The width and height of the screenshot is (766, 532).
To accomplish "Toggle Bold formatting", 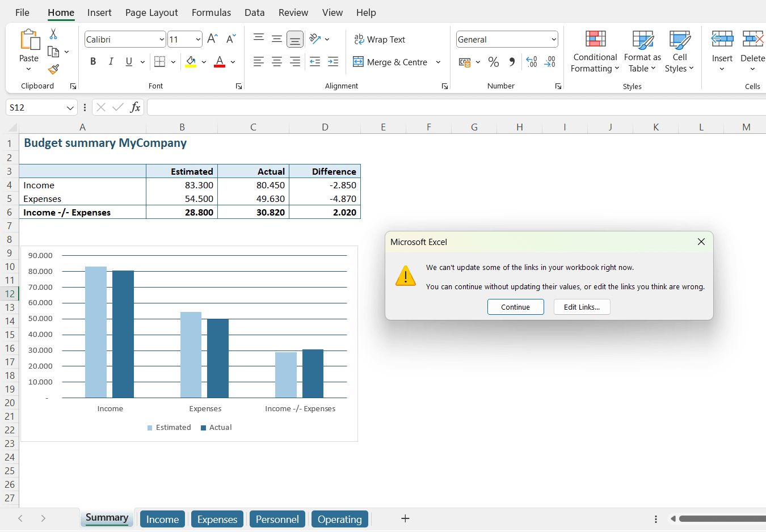I will (x=93, y=62).
